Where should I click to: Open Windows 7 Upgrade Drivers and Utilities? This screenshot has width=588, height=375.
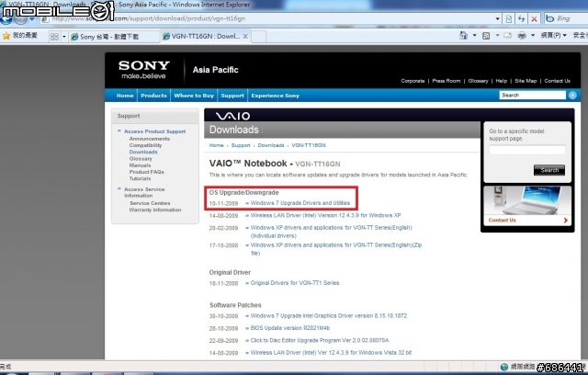click(300, 203)
